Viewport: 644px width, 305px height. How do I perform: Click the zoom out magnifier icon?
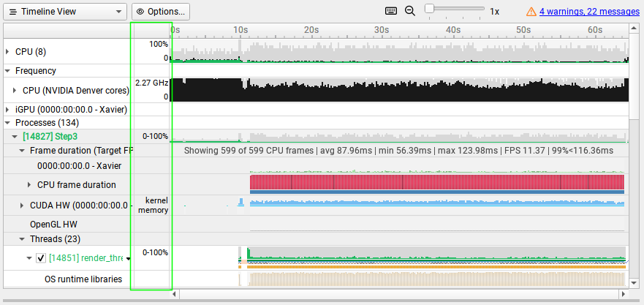(x=410, y=12)
